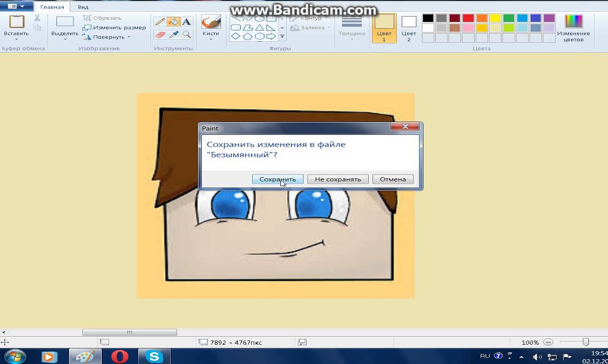The height and width of the screenshot is (364, 608).
Task: Open Skype from the taskbar
Action: (x=154, y=356)
